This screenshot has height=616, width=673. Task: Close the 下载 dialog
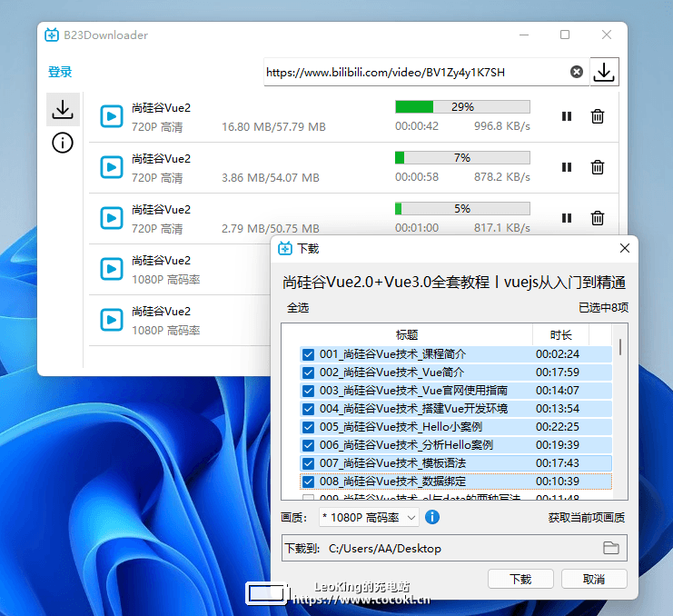[x=625, y=248]
